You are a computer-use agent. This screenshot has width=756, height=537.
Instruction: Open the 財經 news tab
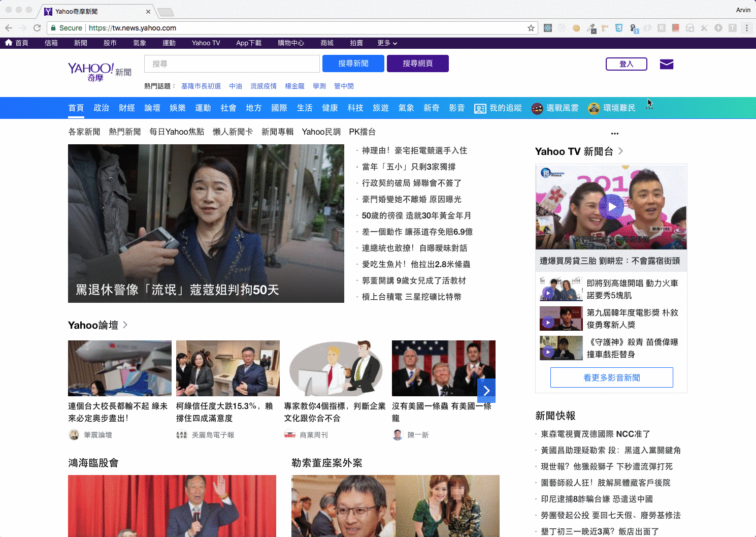click(127, 108)
